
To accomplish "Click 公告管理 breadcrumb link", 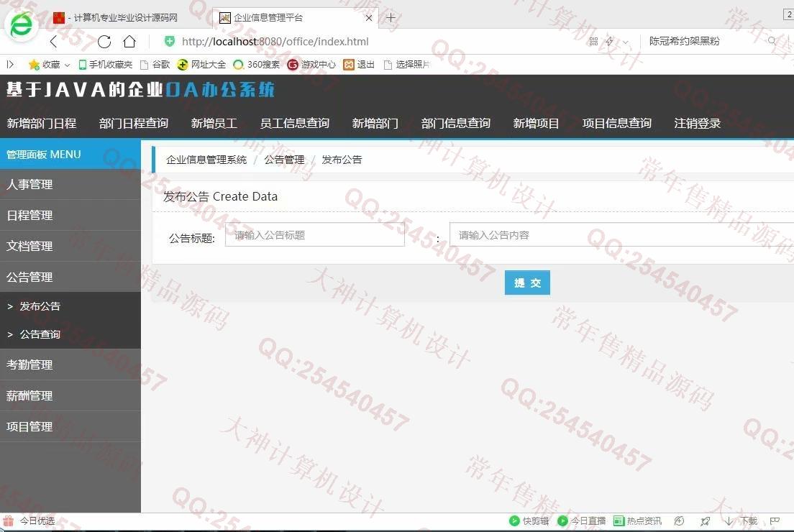I will click(x=284, y=160).
